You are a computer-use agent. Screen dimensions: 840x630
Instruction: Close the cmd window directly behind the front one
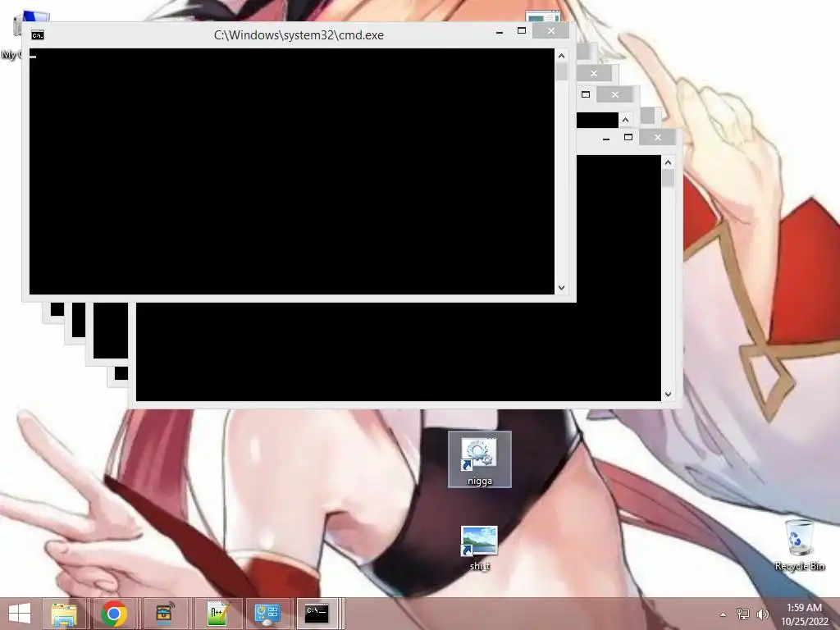657,137
